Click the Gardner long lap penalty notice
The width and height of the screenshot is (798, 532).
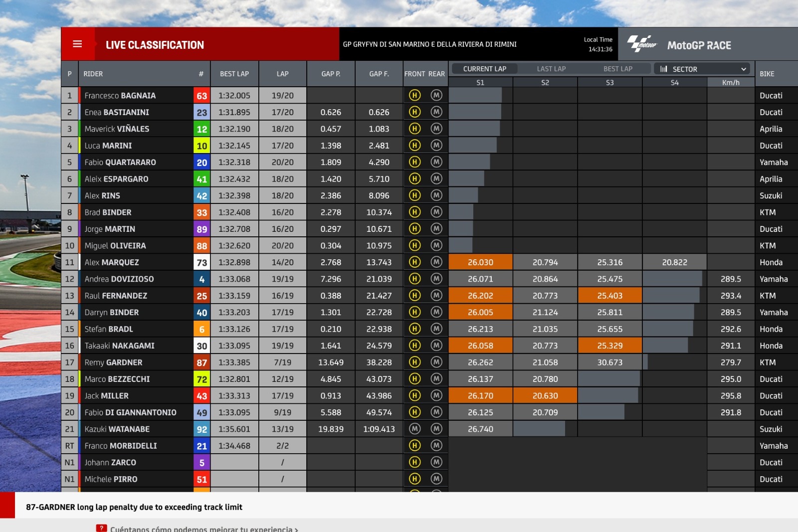pos(134,507)
